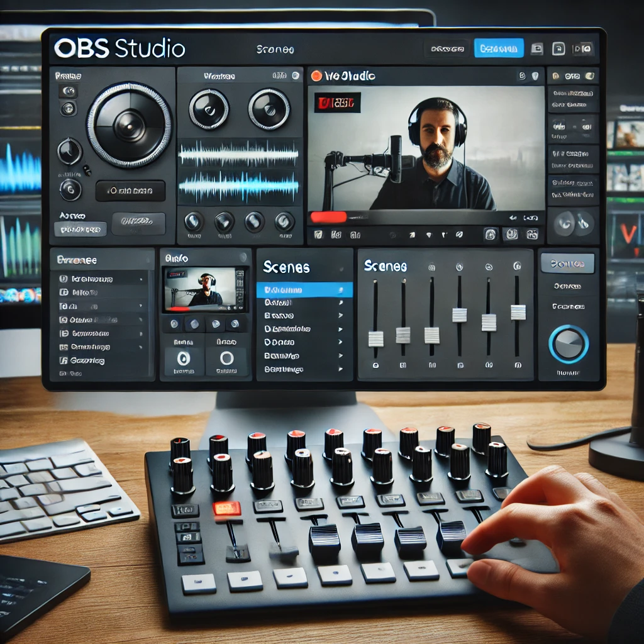Screen dimensions: 644x644
Task: Turn the second small knob under the waveforms
Action: pyautogui.click(x=225, y=222)
